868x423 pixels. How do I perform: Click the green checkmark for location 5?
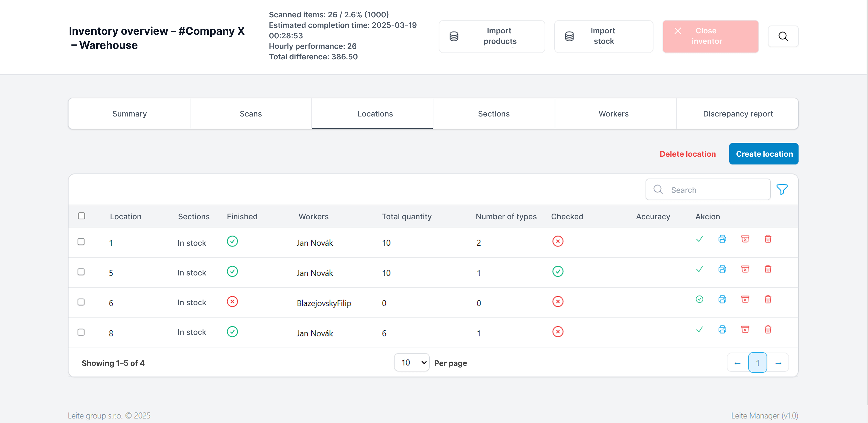[699, 269]
